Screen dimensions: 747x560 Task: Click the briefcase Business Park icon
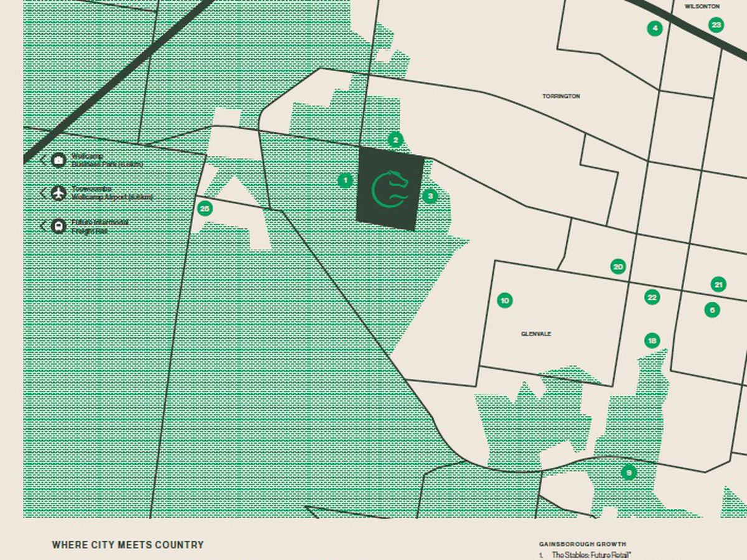(x=59, y=161)
